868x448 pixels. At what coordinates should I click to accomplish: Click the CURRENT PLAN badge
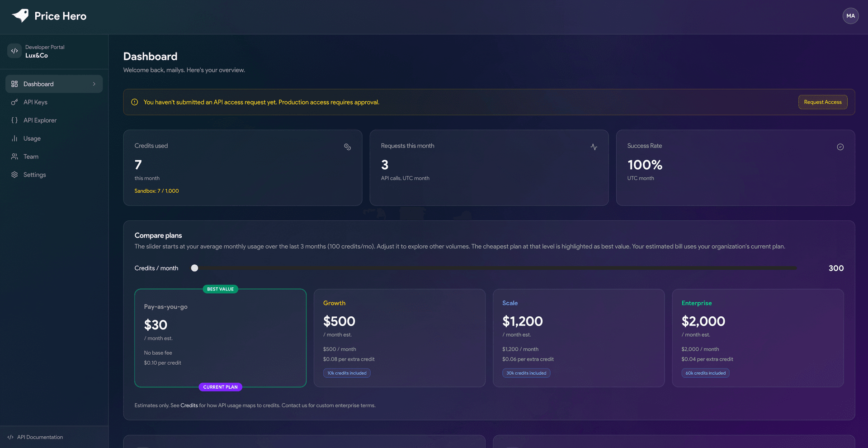[x=220, y=387]
